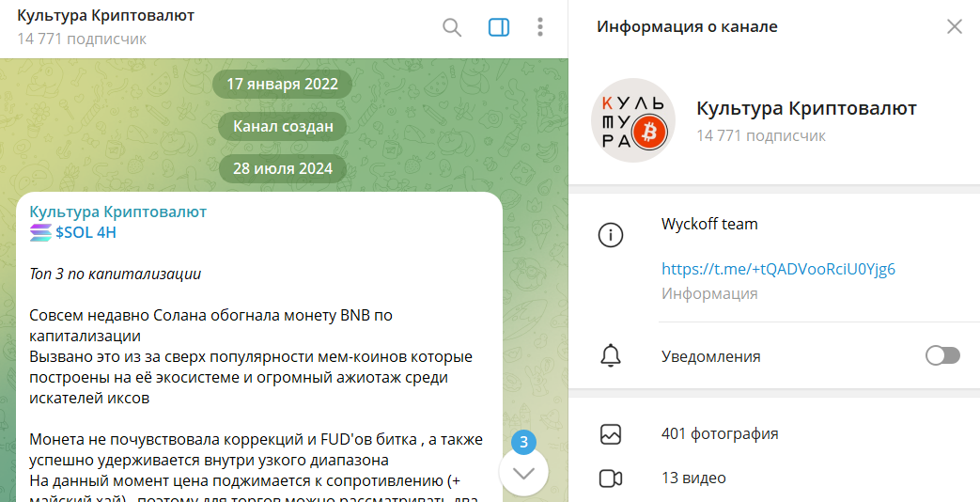Click subscriber count in chat header
This screenshot has width=980, height=502.
[82, 39]
